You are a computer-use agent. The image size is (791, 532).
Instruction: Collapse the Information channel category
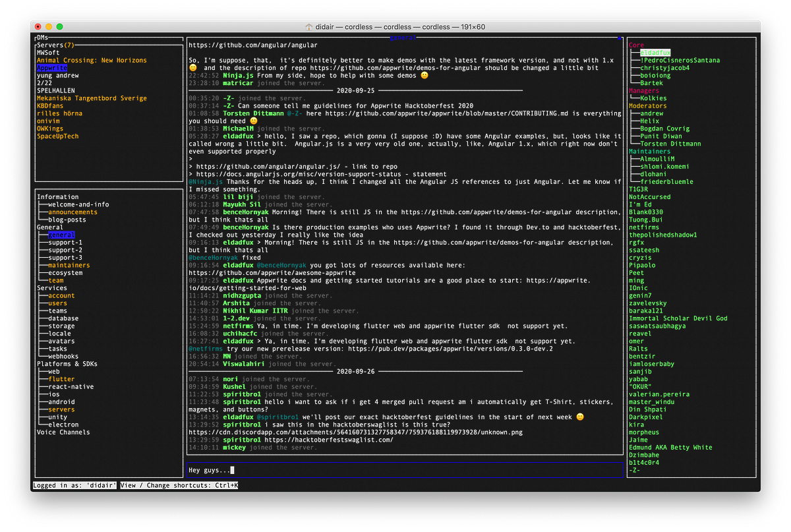(58, 197)
